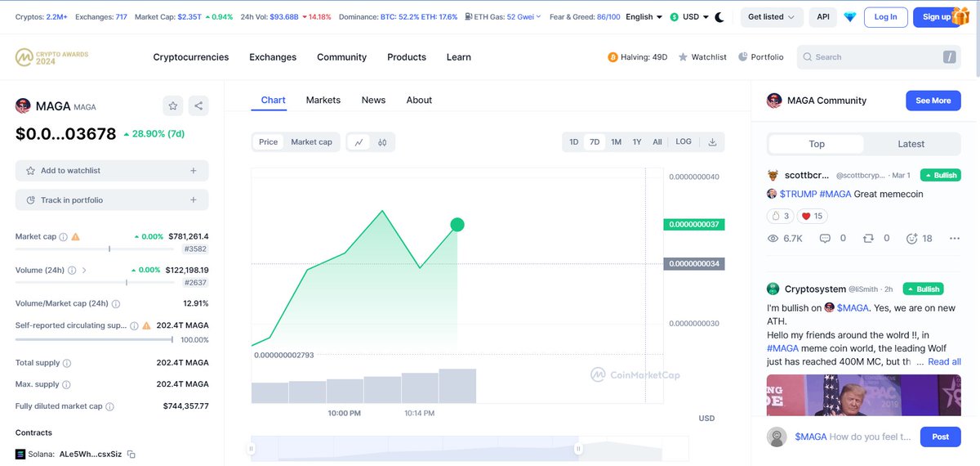Select Price chart toggle

click(x=269, y=142)
